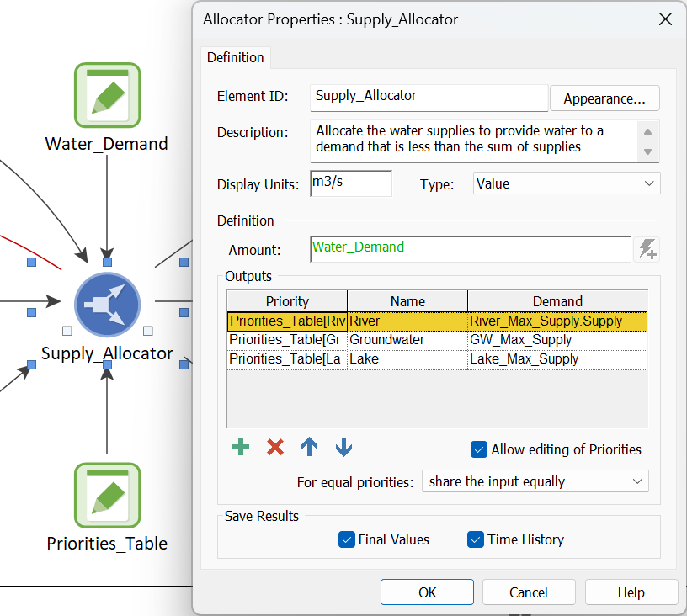The image size is (687, 616).
Task: Open the Type dropdown showing Value
Action: pos(567,183)
